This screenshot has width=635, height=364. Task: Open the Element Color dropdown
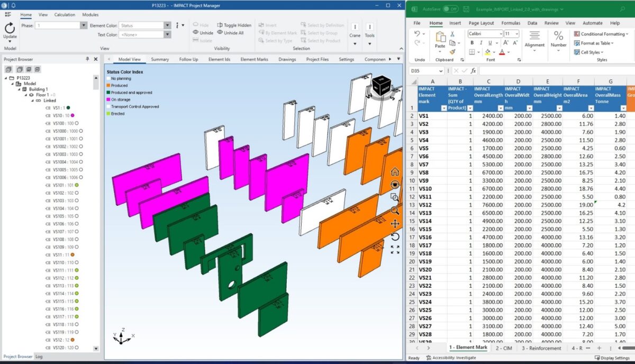(167, 25)
